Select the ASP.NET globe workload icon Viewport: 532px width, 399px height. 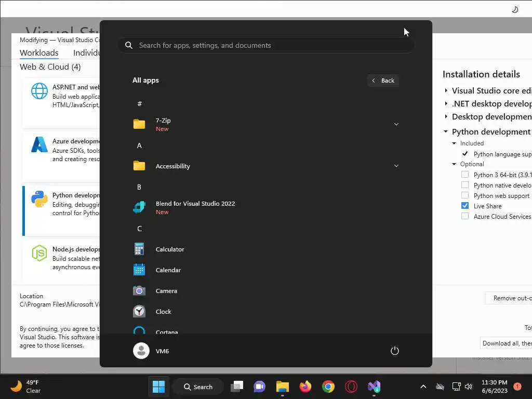39,91
